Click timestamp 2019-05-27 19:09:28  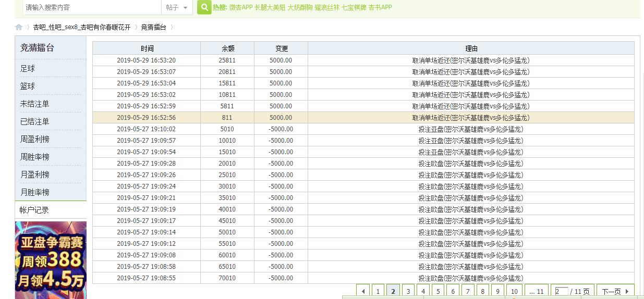[147, 164]
